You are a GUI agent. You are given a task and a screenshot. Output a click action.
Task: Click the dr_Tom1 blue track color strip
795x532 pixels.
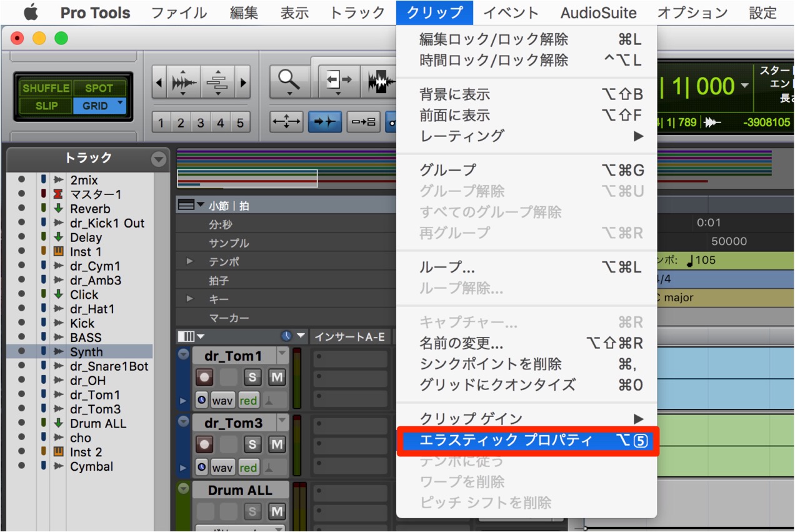[x=183, y=379]
